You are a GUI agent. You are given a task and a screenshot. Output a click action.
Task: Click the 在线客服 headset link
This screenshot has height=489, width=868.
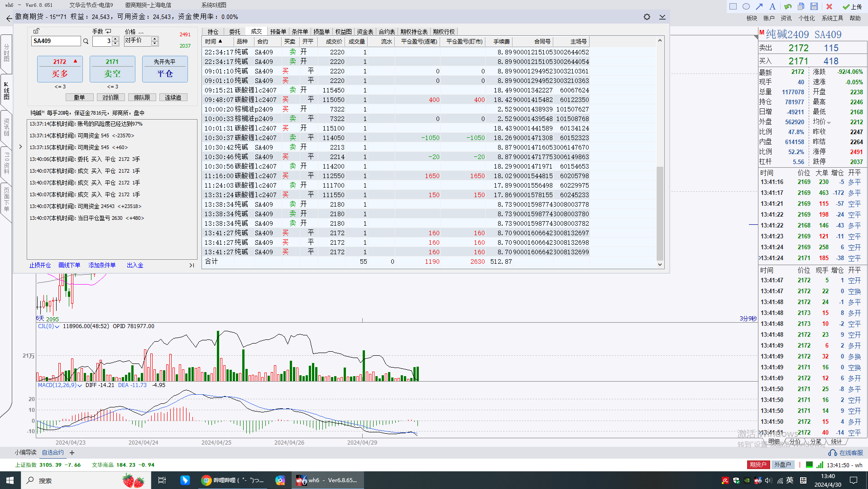tap(846, 453)
